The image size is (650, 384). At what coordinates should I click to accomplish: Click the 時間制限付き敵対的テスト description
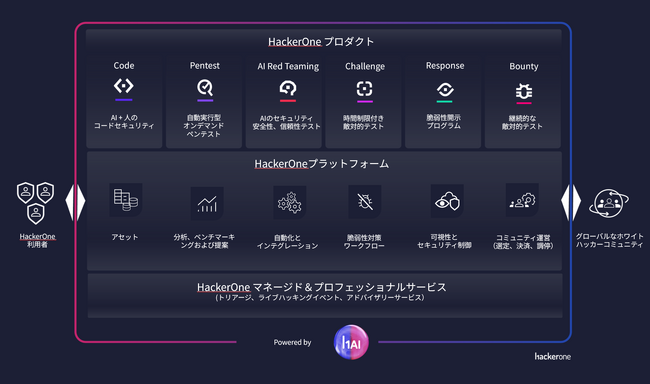(363, 122)
